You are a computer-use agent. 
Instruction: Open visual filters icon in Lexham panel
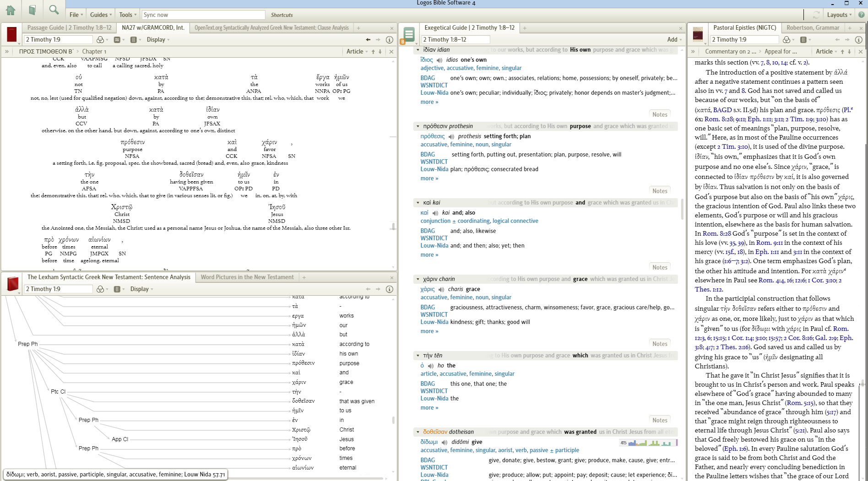coord(100,289)
